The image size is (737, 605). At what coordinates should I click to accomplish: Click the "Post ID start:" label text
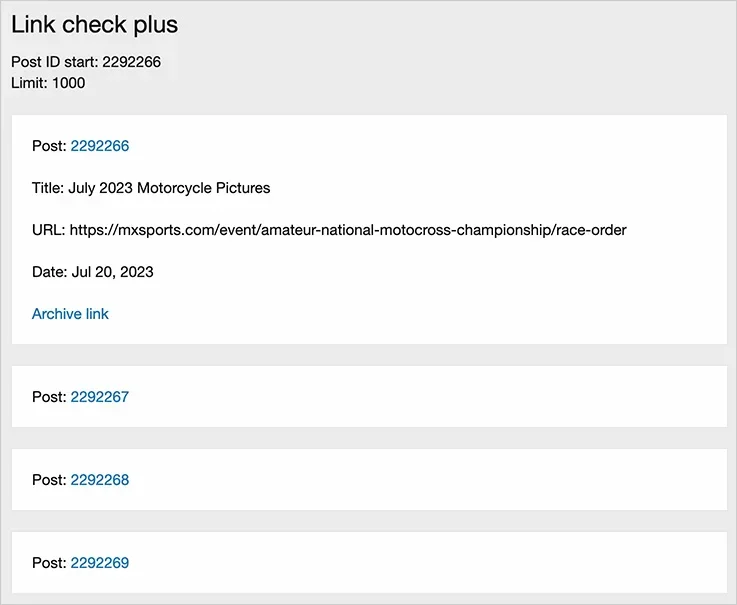tap(54, 62)
